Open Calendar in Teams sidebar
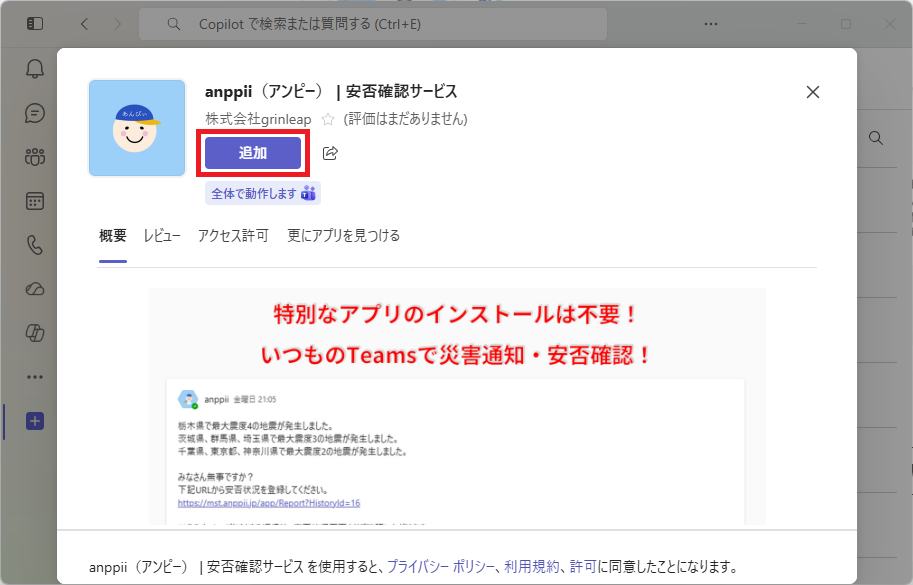Viewport: 913px width, 585px height. point(35,201)
